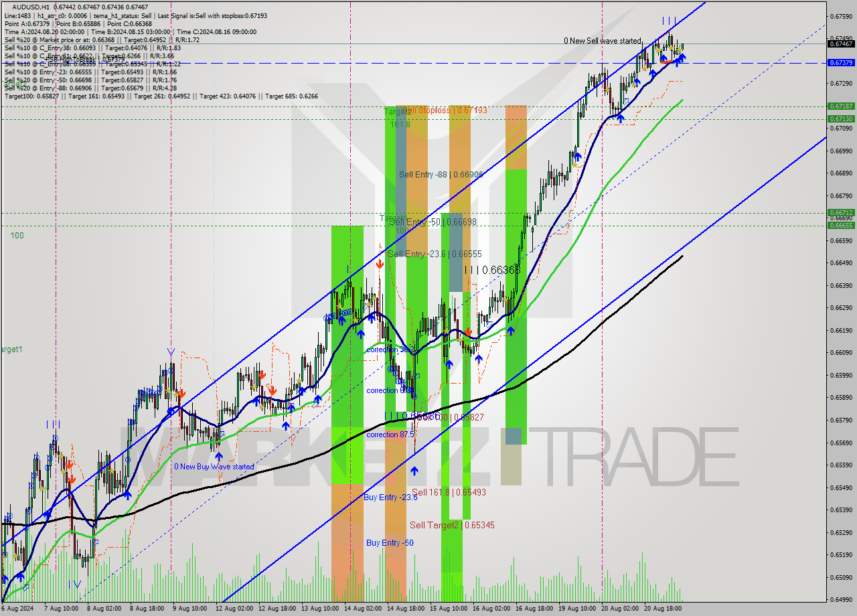Select the 'Line:1483' indicator info line
857x616 pixels.
(x=137, y=15)
